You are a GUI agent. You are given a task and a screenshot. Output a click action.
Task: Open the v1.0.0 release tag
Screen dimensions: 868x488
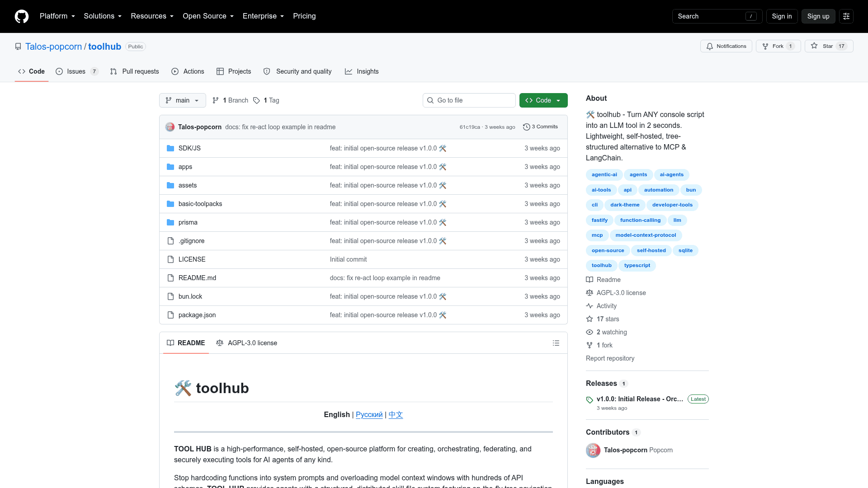[x=640, y=399]
